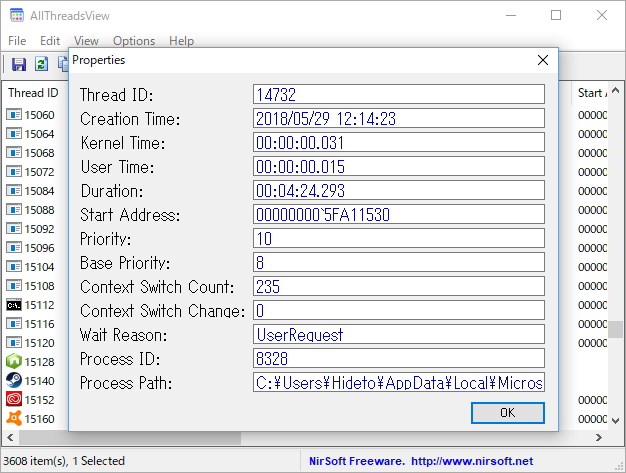Click vertical scrollbar up arrow
626x473 pixels.
point(616,91)
